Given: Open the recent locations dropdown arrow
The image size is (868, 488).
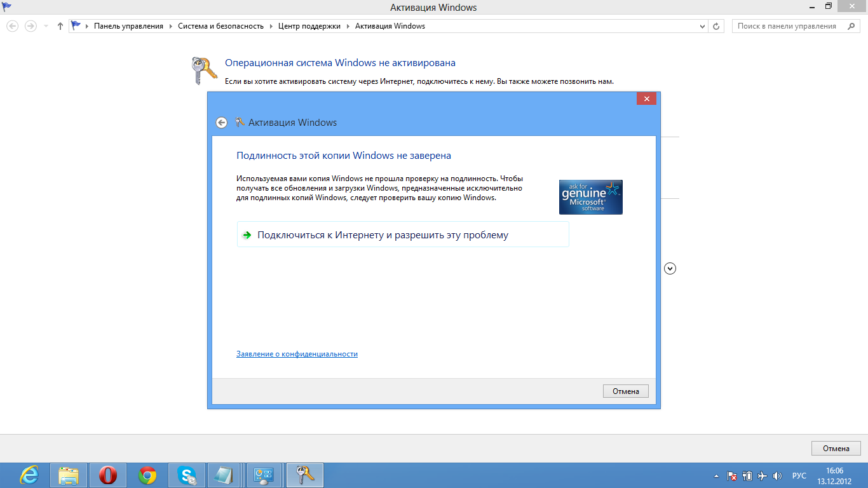Looking at the screenshot, I should click(46, 26).
